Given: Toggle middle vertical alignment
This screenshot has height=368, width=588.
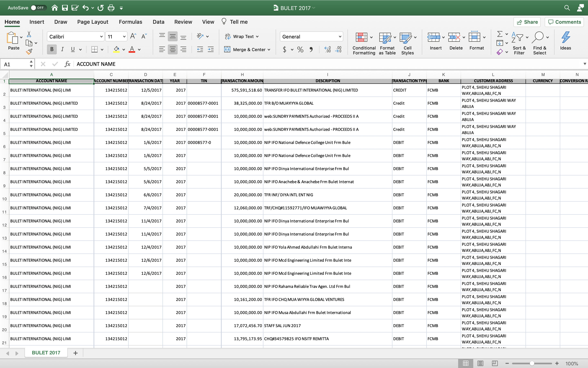Looking at the screenshot, I should [x=173, y=37].
